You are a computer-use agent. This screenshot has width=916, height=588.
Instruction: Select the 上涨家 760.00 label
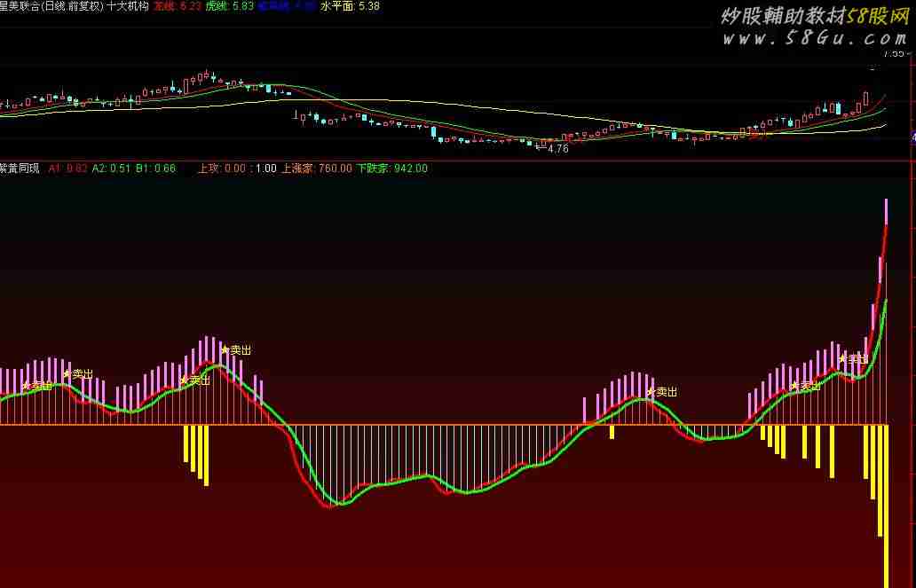point(317,168)
